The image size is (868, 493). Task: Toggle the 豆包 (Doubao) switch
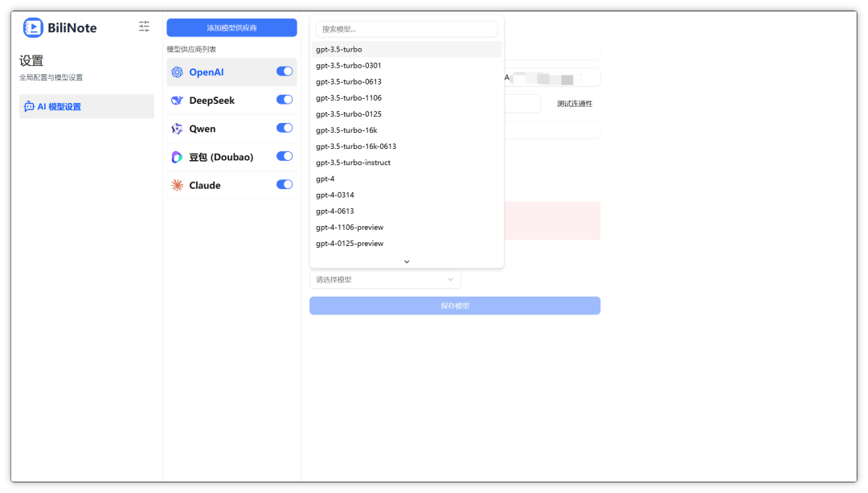(285, 156)
